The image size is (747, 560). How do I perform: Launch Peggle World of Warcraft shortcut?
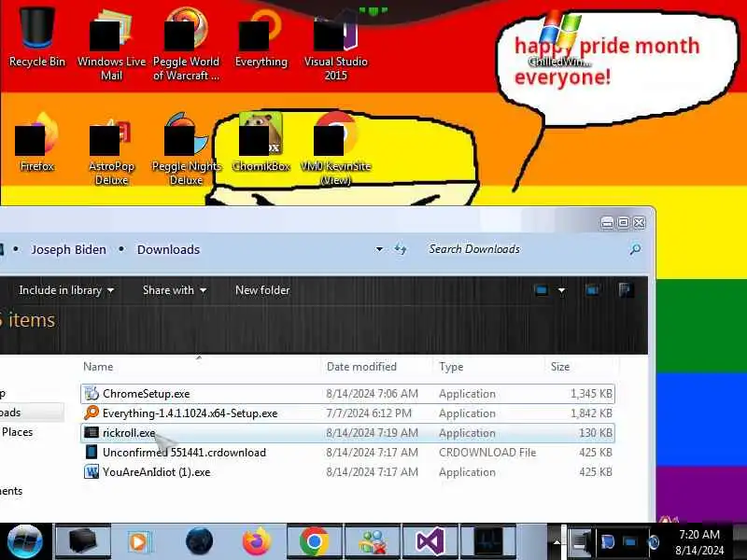pos(186,44)
